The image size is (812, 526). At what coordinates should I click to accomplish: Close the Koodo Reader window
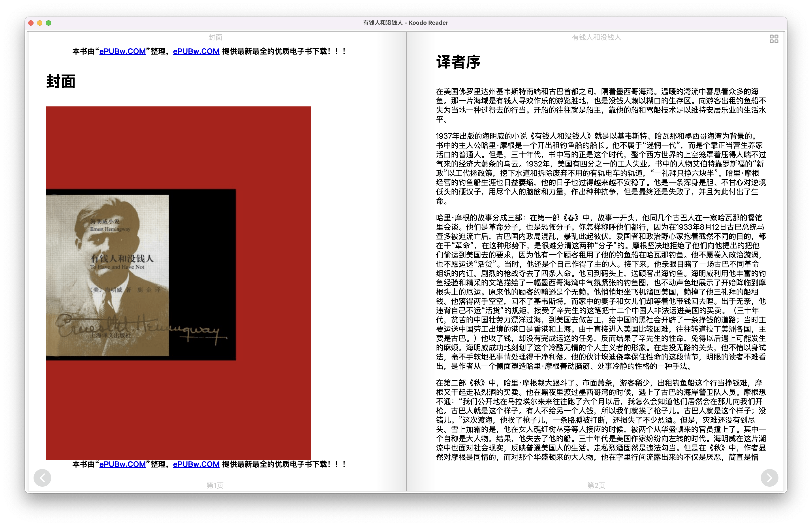[31, 23]
